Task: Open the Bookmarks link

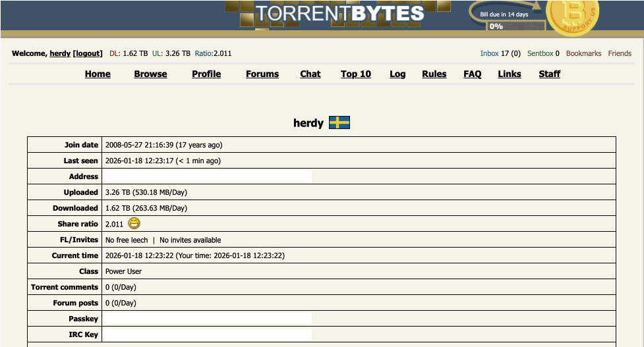Action: click(x=583, y=53)
